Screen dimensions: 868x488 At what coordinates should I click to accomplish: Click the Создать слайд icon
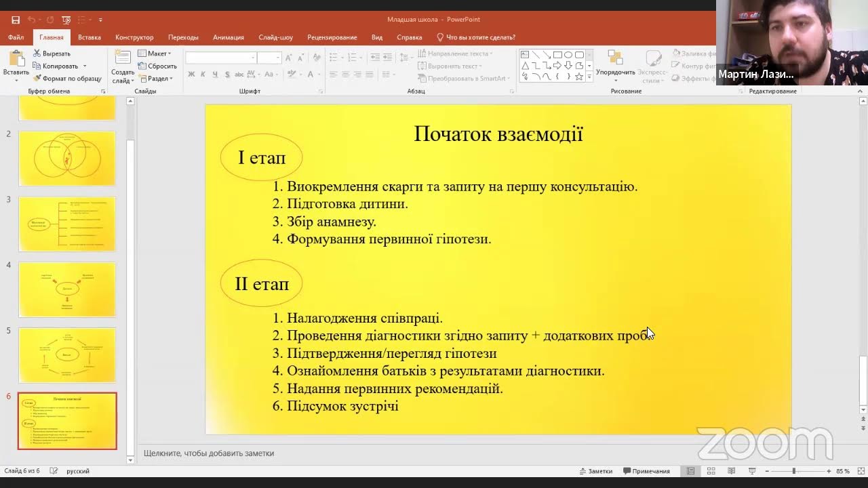pyautogui.click(x=123, y=58)
